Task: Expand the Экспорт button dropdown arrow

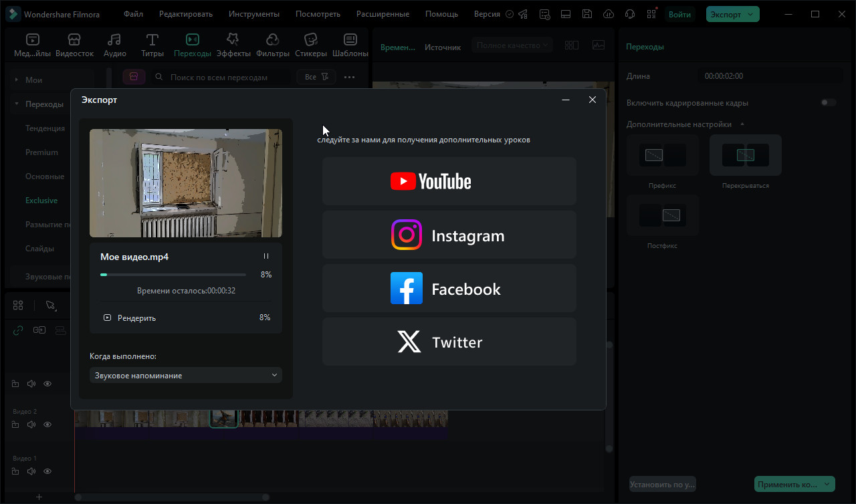Action: tap(751, 14)
